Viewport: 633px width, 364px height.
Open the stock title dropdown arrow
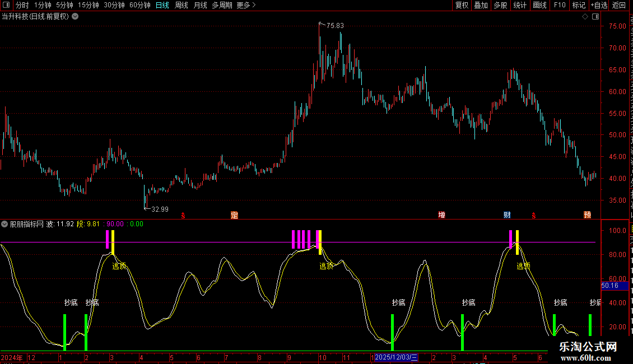pyautogui.click(x=75, y=17)
